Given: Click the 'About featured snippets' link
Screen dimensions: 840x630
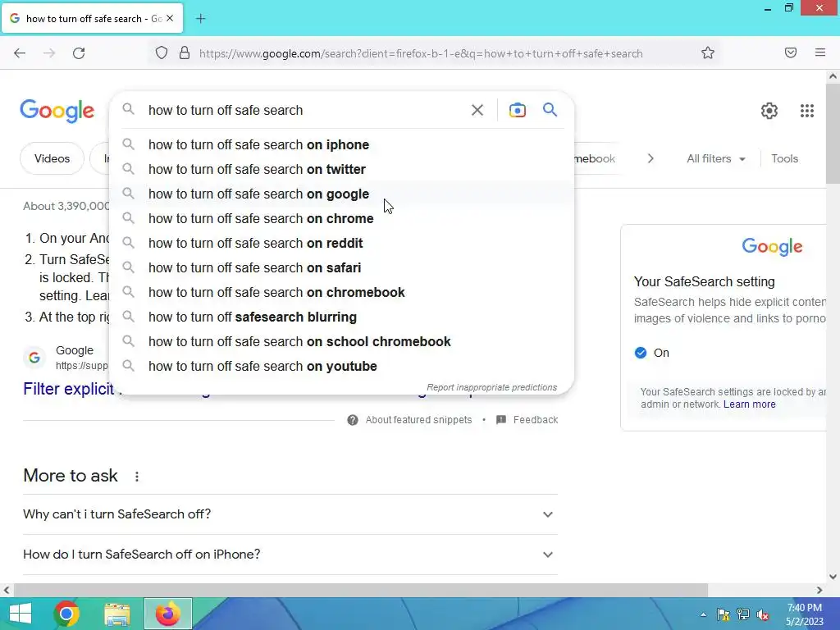Looking at the screenshot, I should click(x=418, y=420).
